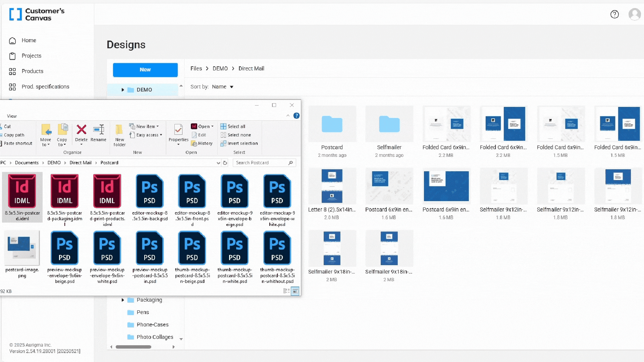Click Documents in the Explorer address bar

click(x=27, y=163)
